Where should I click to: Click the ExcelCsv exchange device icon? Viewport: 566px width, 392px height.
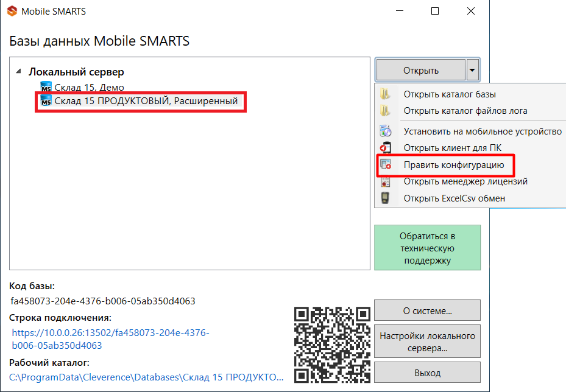385,198
